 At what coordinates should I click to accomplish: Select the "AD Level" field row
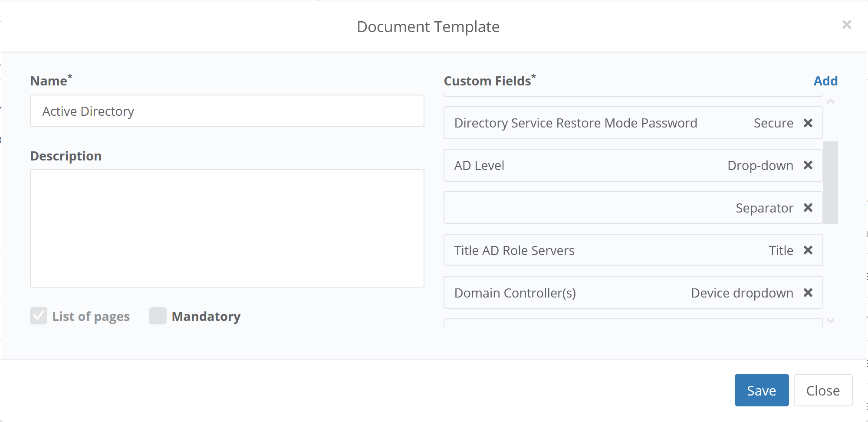click(608, 165)
